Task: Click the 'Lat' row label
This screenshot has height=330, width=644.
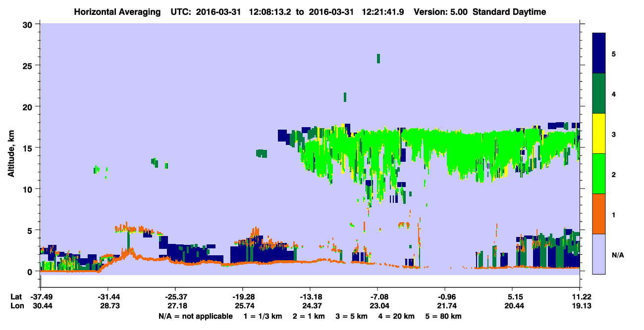Action: click(x=16, y=297)
